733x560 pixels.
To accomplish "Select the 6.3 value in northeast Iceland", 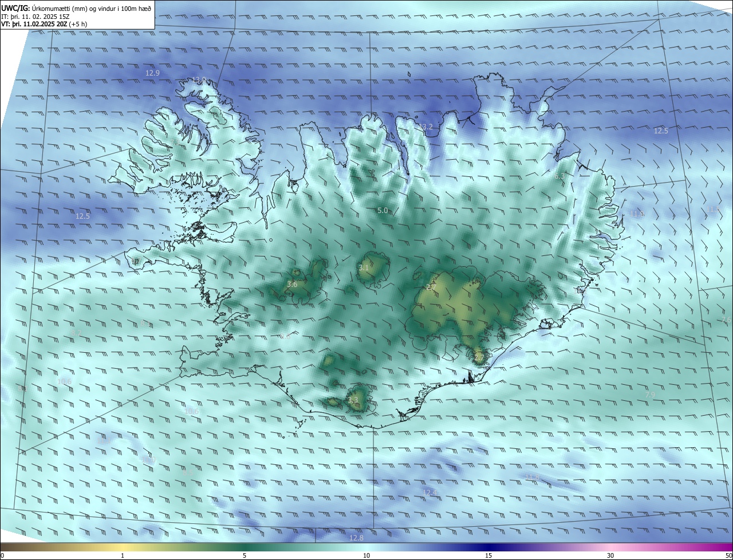I will 559,176.
